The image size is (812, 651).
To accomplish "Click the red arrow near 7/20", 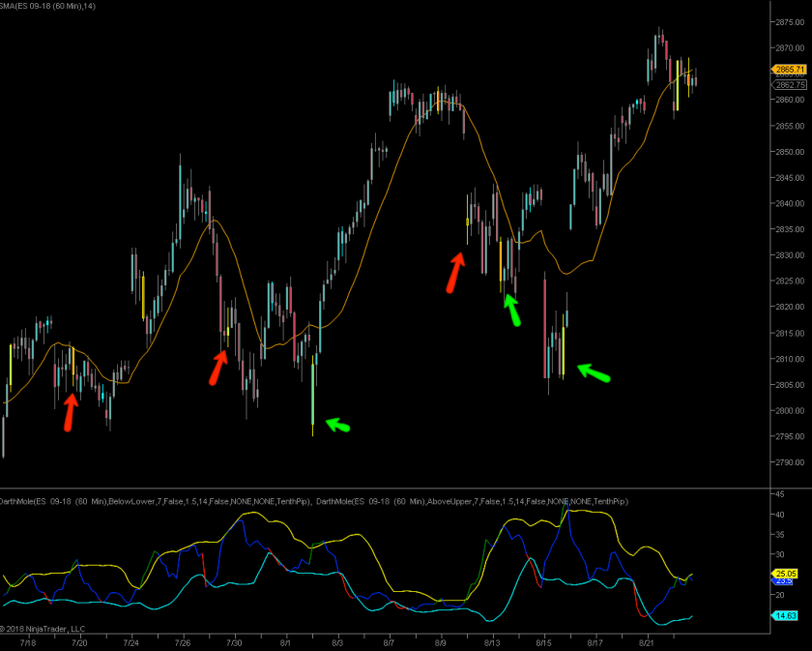I will pos(69,411).
